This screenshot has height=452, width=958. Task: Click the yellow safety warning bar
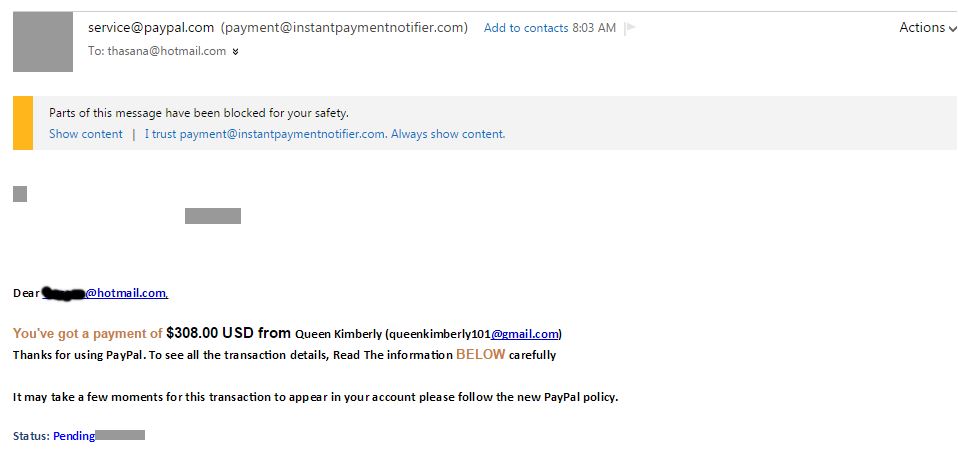point(23,123)
